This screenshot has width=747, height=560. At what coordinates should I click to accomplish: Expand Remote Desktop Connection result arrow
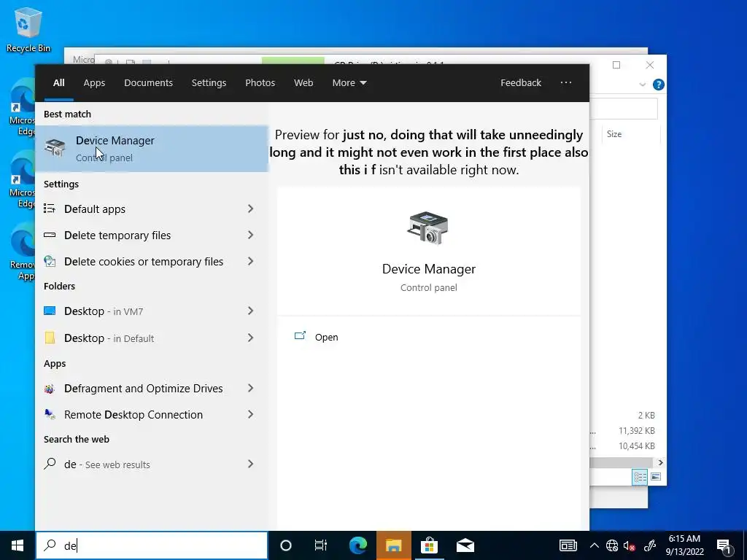(251, 414)
